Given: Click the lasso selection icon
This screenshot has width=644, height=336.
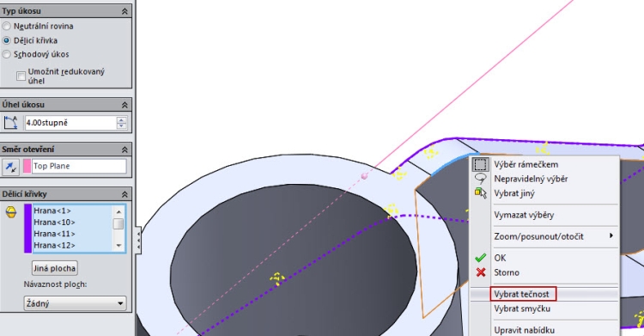Looking at the screenshot, I should coord(480,179).
